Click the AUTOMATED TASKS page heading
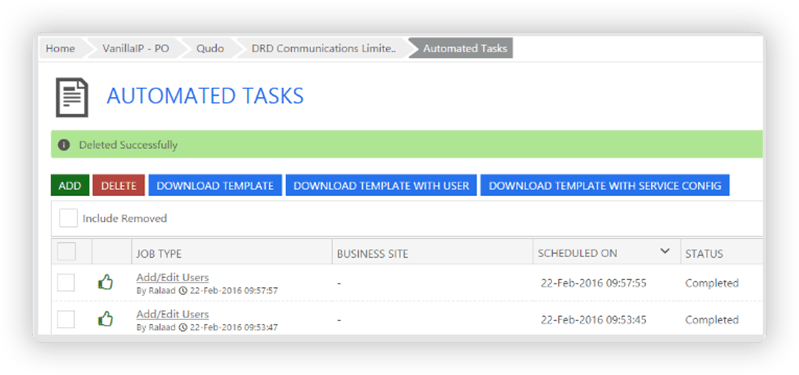This screenshot has width=799, height=375. click(205, 96)
